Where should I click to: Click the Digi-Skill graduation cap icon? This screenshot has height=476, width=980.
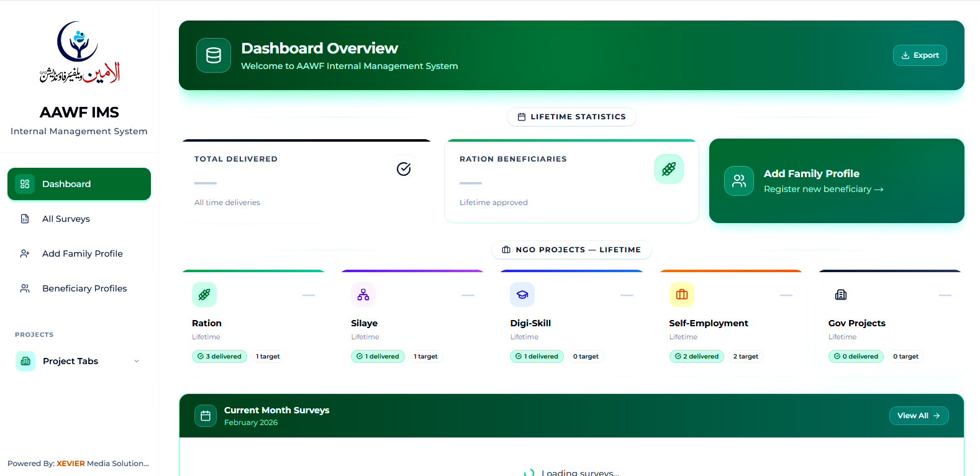coord(522,295)
